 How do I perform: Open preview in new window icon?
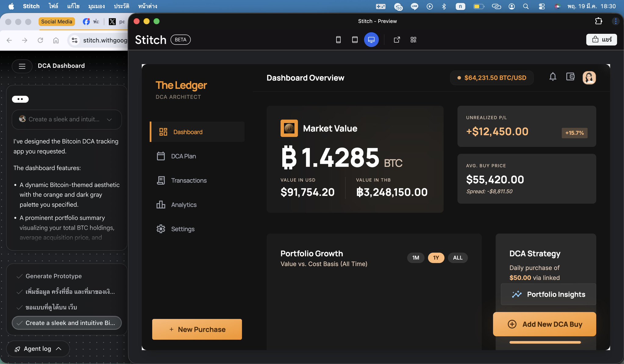[397, 40]
